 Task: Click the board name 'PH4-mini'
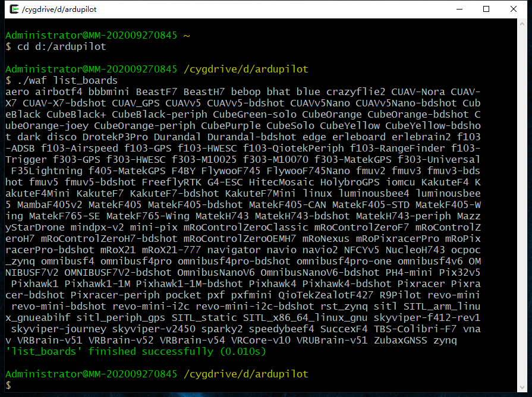[x=409, y=272]
